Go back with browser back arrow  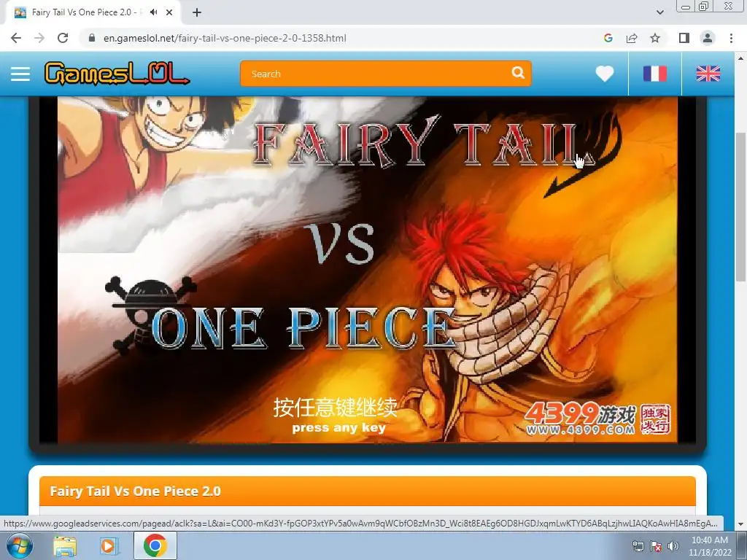[16, 38]
